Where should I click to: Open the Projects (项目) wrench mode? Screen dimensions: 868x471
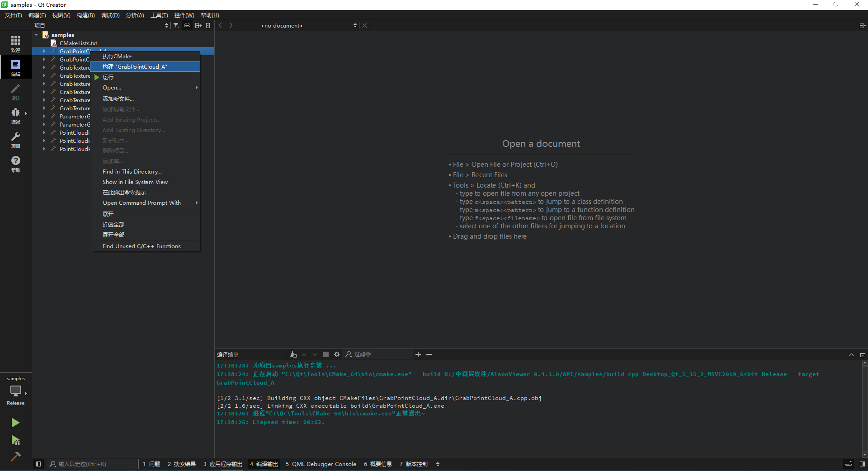tap(15, 139)
